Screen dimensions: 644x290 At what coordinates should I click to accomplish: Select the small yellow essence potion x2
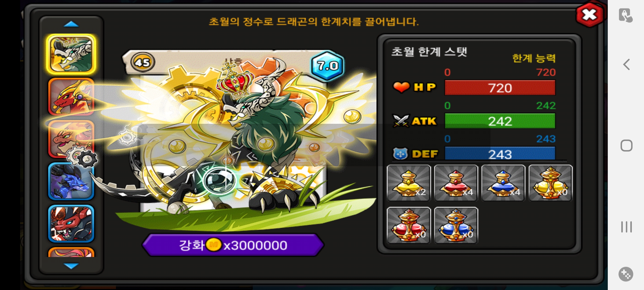point(409,183)
